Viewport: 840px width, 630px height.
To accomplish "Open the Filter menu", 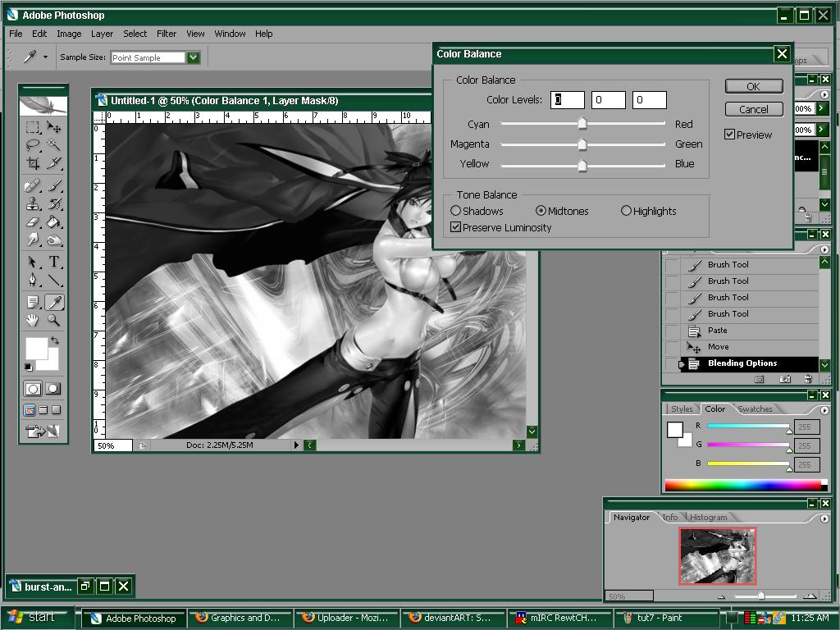I will point(166,34).
